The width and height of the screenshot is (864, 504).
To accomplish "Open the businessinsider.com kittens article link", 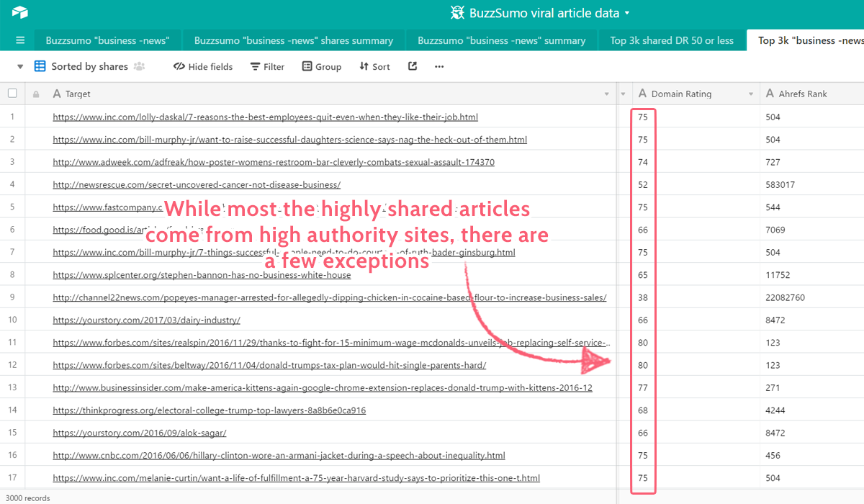I will tap(323, 388).
